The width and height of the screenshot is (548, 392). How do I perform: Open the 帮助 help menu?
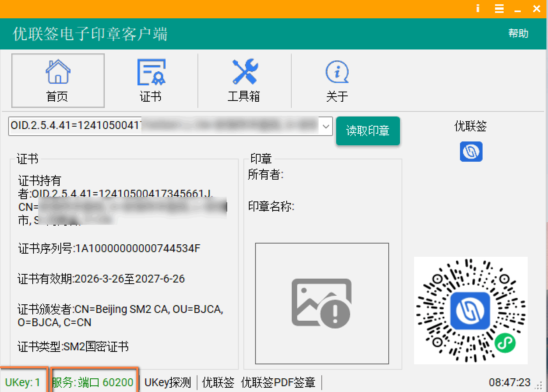(518, 34)
